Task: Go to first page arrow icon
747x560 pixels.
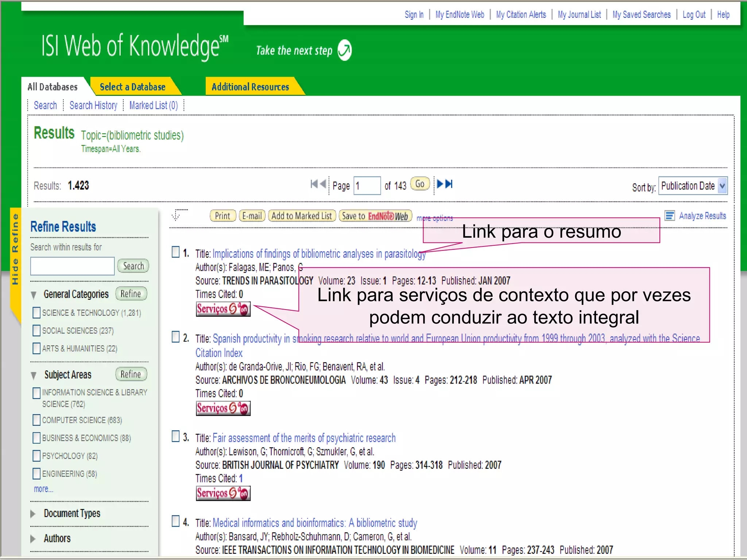Action: tap(314, 184)
